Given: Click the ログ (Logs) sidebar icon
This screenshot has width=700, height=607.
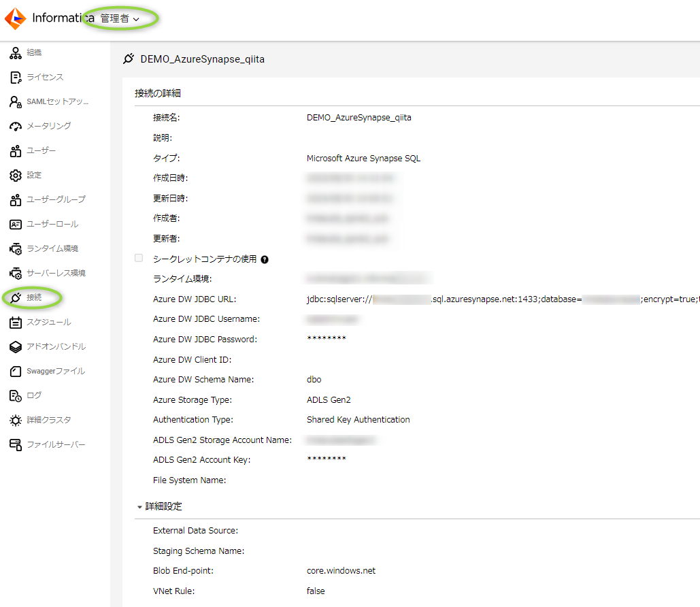Looking at the screenshot, I should pos(16,395).
